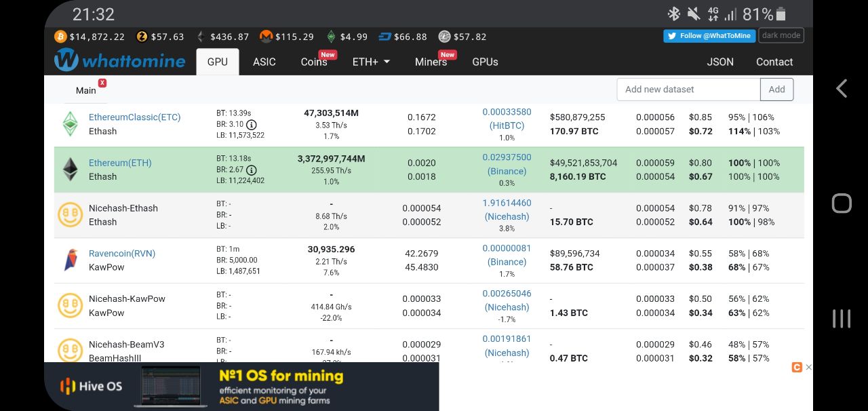Click the 8,160.19 BTC volume value
The height and width of the screenshot is (411, 868).
[x=578, y=176]
